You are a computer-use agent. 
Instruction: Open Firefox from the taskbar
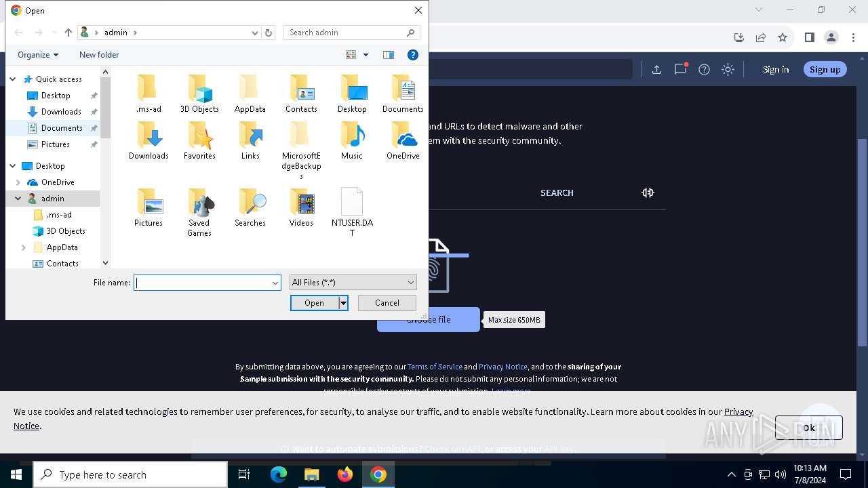[x=345, y=474]
